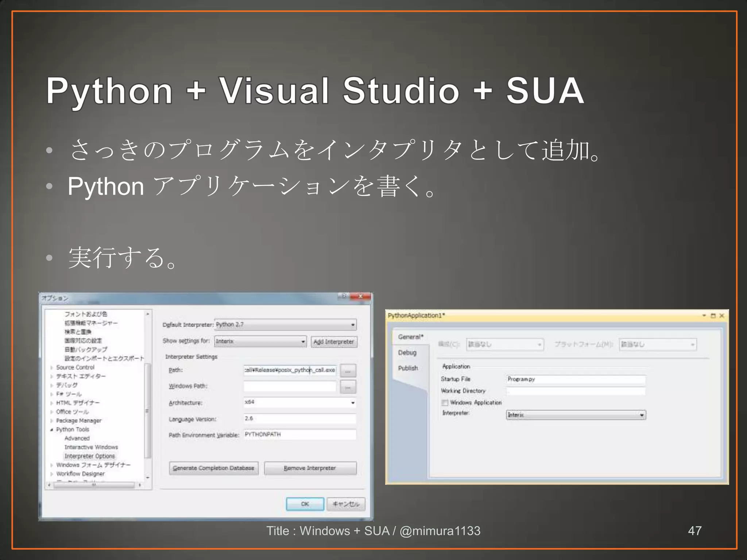This screenshot has height=560, width=747.
Task: Expand the デバッグ tree node
Action: [52, 385]
